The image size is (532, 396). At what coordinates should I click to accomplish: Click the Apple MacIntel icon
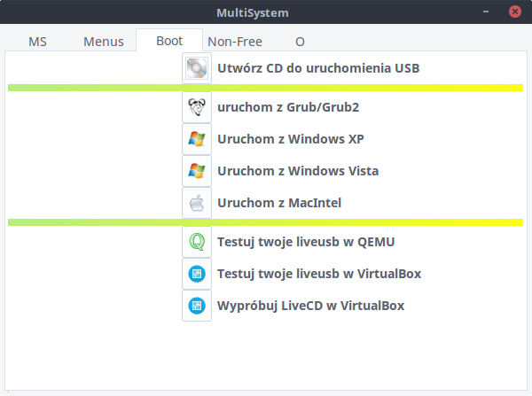click(x=197, y=203)
